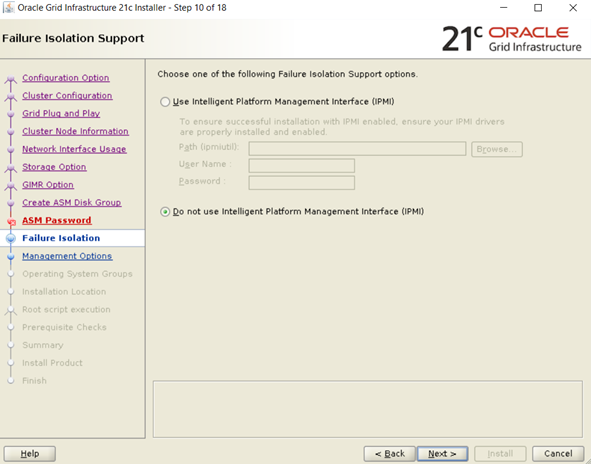
Task: Open the Help dialog
Action: [x=30, y=454]
